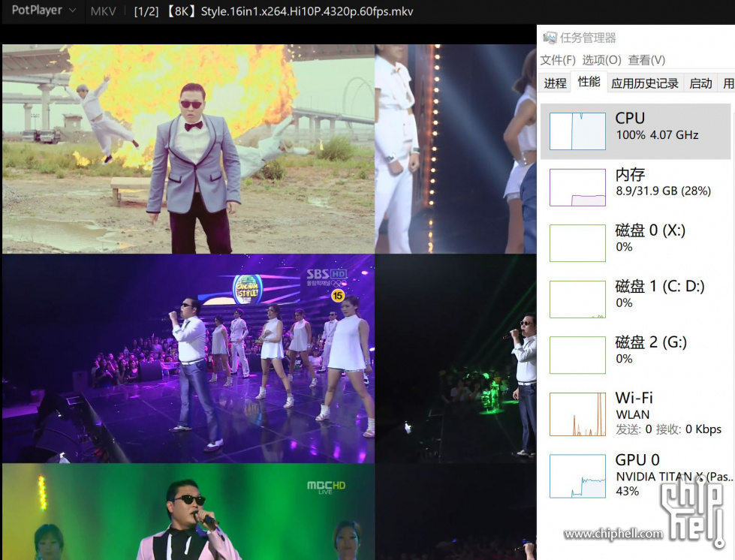735x560 pixels.
Task: Click the 发送: 0 接收: 0 Kbps text
Action: [x=668, y=429]
